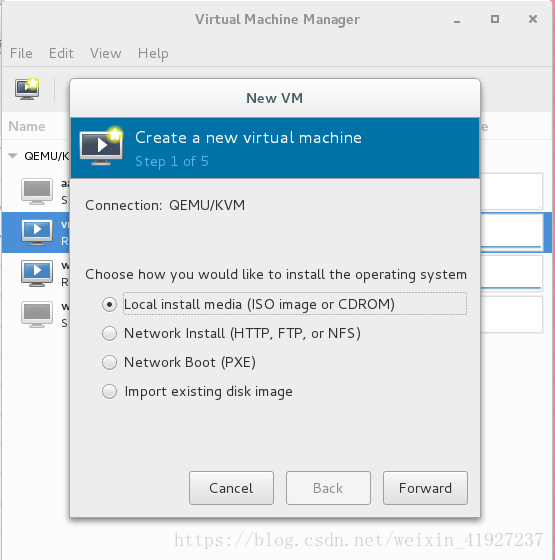Select the first shut-off VM monitor icon
The height and width of the screenshot is (560, 555).
[x=37, y=191]
